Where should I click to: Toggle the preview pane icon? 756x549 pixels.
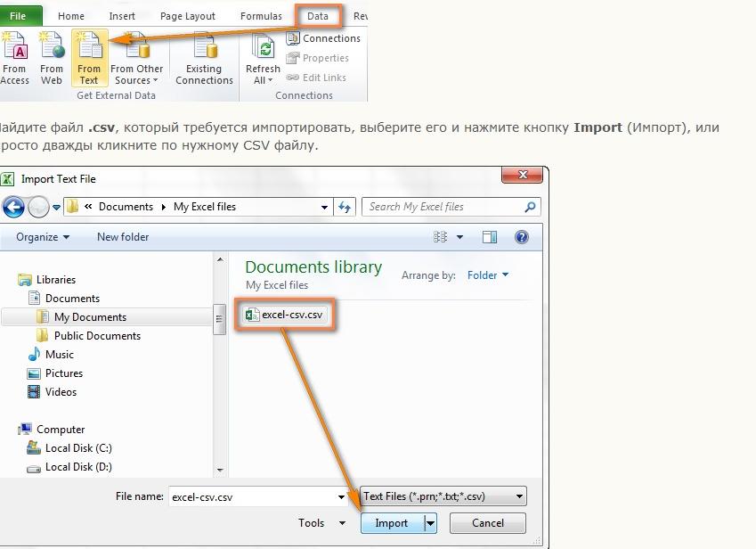(490, 237)
